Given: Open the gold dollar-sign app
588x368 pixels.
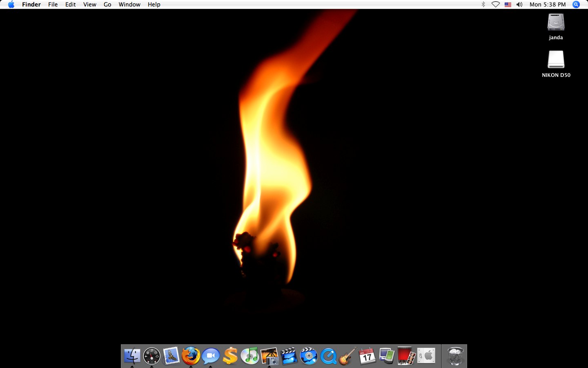Looking at the screenshot, I should pos(230,356).
